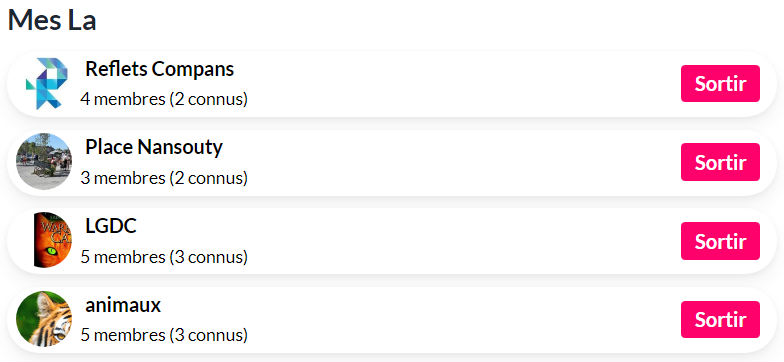The image size is (784, 362).
Task: Hit Sortir next to Place Nansouty
Action: pos(720,162)
